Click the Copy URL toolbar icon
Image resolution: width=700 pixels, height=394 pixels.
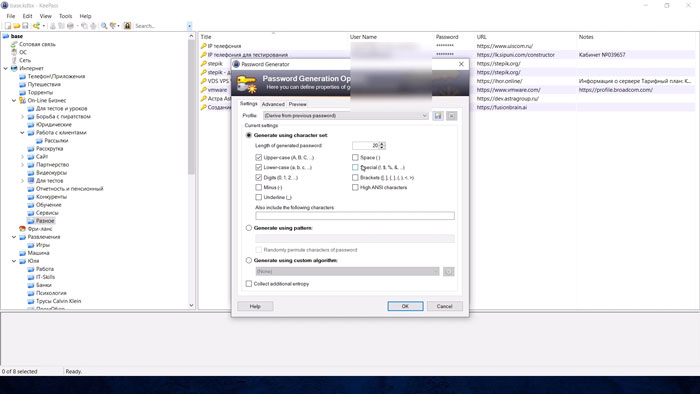[x=84, y=26]
